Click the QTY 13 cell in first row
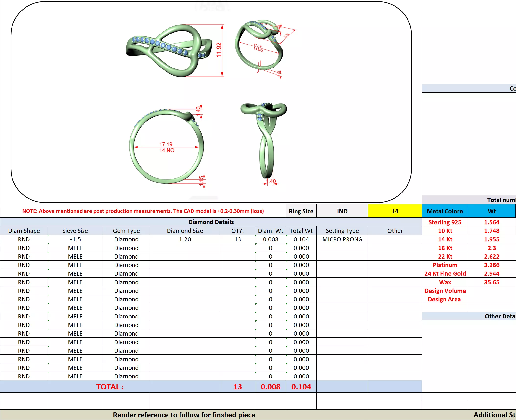Viewport: 516px width, 420px height. (237, 239)
